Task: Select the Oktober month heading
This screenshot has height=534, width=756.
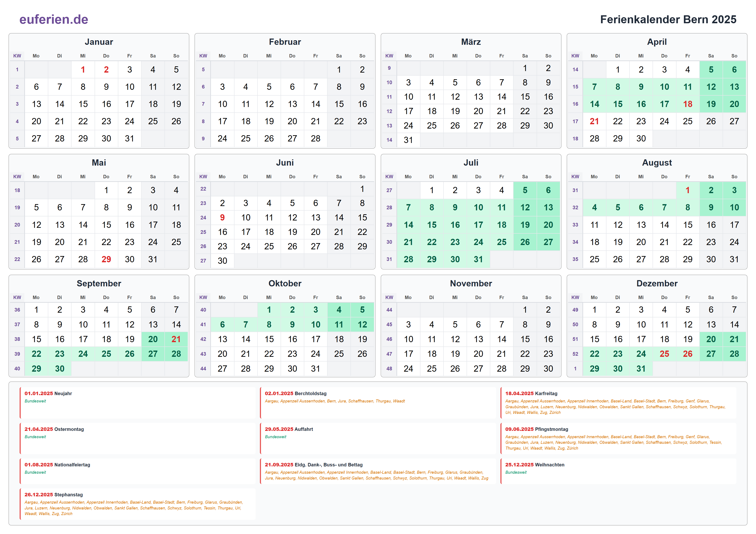Action: click(x=285, y=283)
